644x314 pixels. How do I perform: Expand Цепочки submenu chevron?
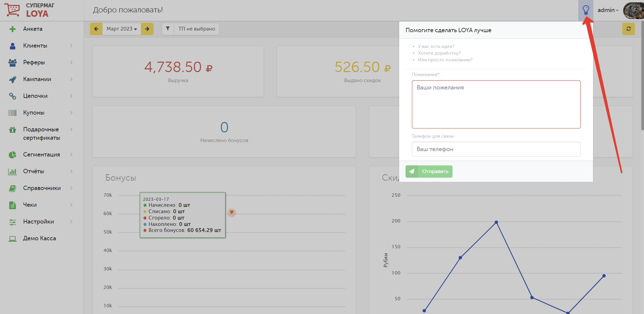pyautogui.click(x=71, y=96)
